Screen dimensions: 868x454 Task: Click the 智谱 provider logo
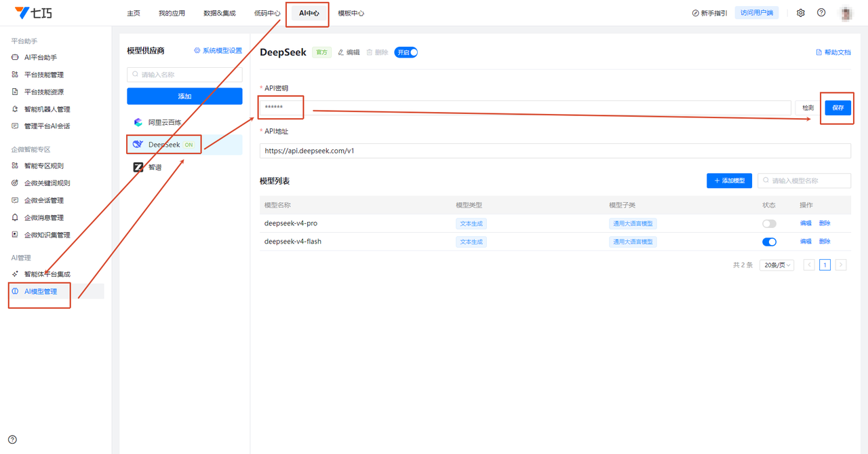click(138, 167)
